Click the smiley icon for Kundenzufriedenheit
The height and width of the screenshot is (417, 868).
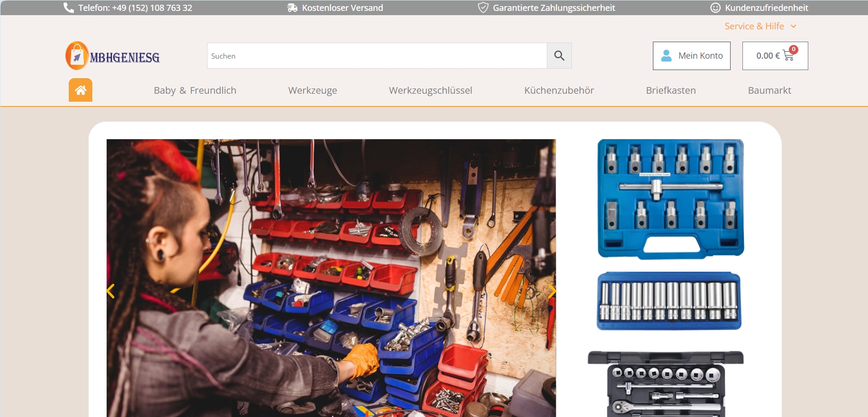(715, 8)
